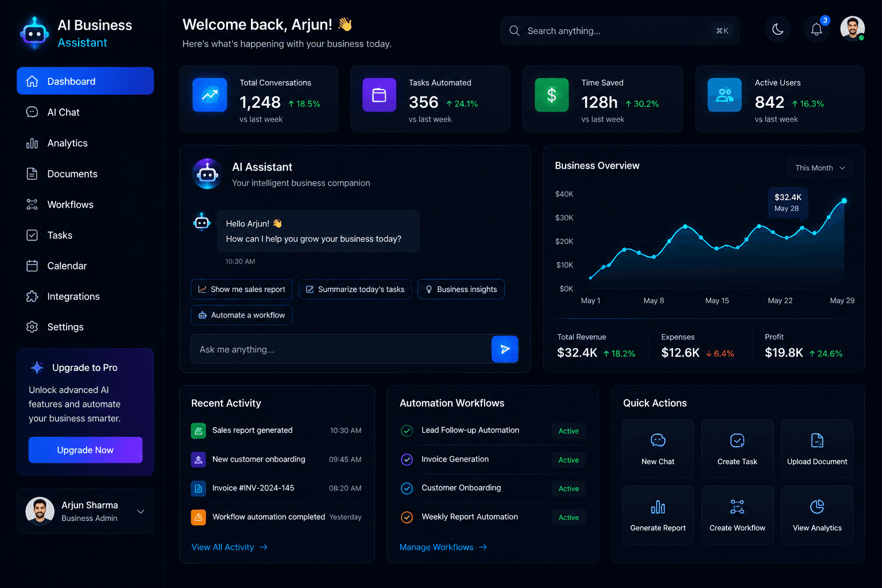Toggle Weekly Report Automation check circle
882x588 pixels.
[x=407, y=517]
